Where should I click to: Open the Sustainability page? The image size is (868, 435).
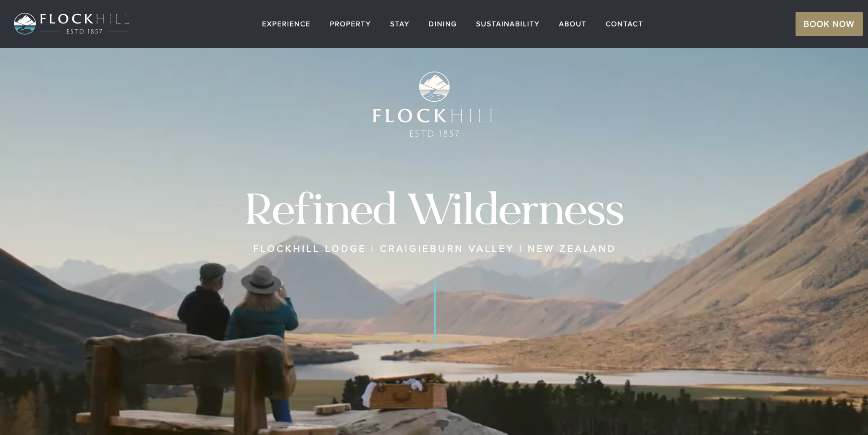pyautogui.click(x=508, y=24)
